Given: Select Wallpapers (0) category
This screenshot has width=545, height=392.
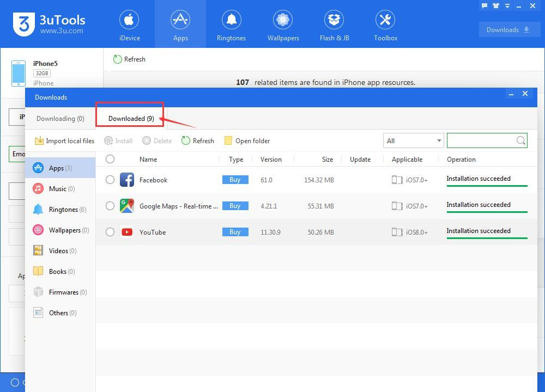Looking at the screenshot, I should [60, 230].
